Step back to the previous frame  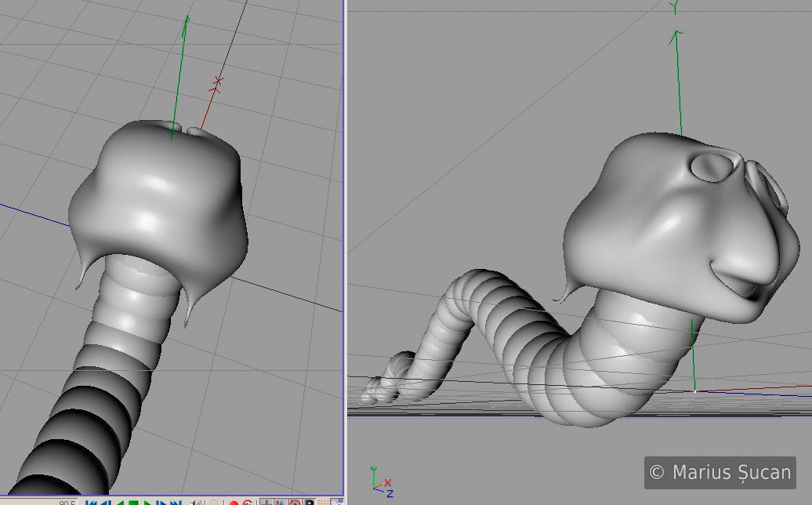106,503
